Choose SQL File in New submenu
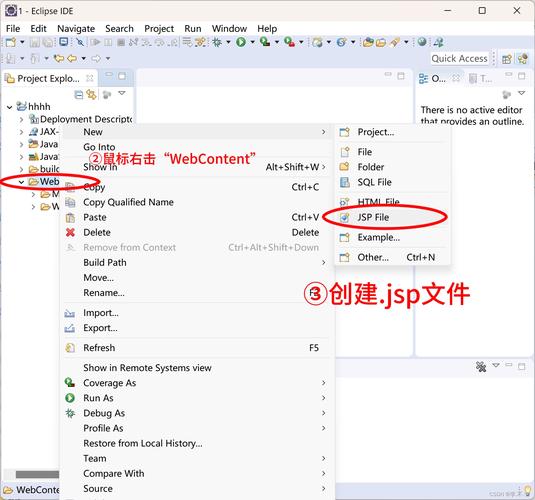This screenshot has width=535, height=500. click(392, 182)
